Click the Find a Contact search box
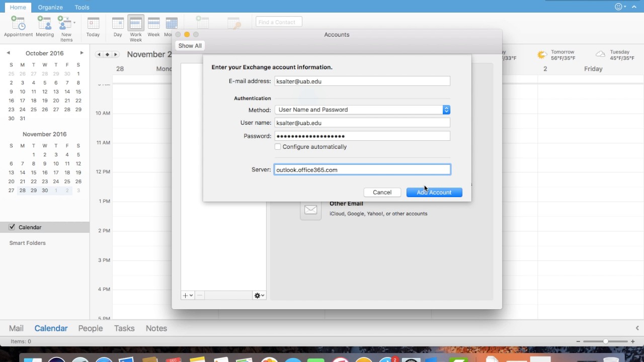644x362 pixels. tap(279, 22)
